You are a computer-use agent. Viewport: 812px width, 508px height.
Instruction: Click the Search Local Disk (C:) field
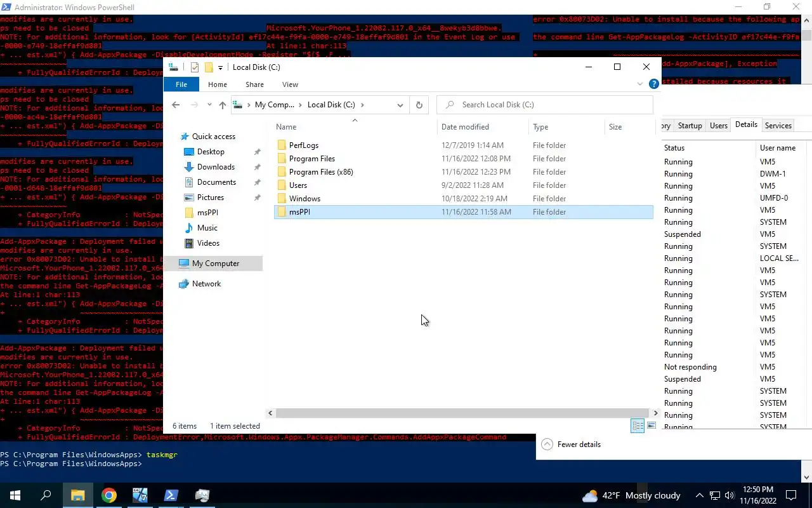(545, 105)
